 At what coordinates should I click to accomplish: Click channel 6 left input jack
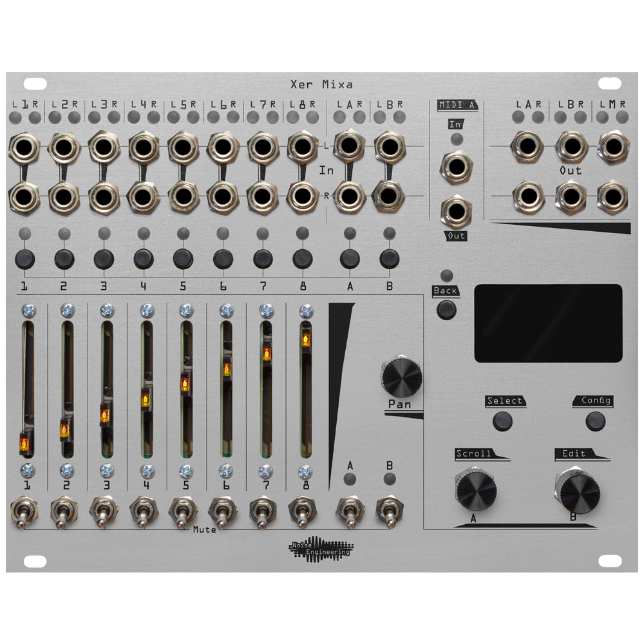(x=223, y=147)
